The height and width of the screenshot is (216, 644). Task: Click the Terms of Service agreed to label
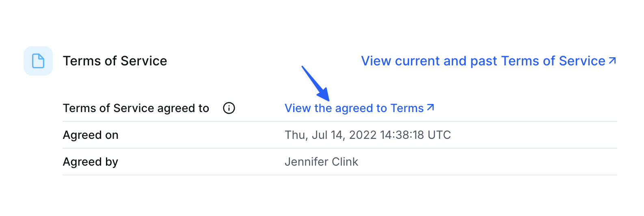136,108
